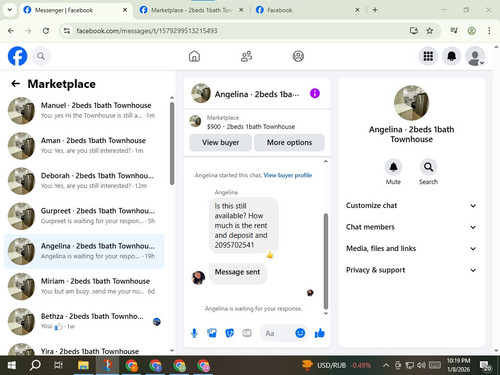This screenshot has height=375, width=500.
Task: Open the Facebook search icon
Action: (x=41, y=56)
